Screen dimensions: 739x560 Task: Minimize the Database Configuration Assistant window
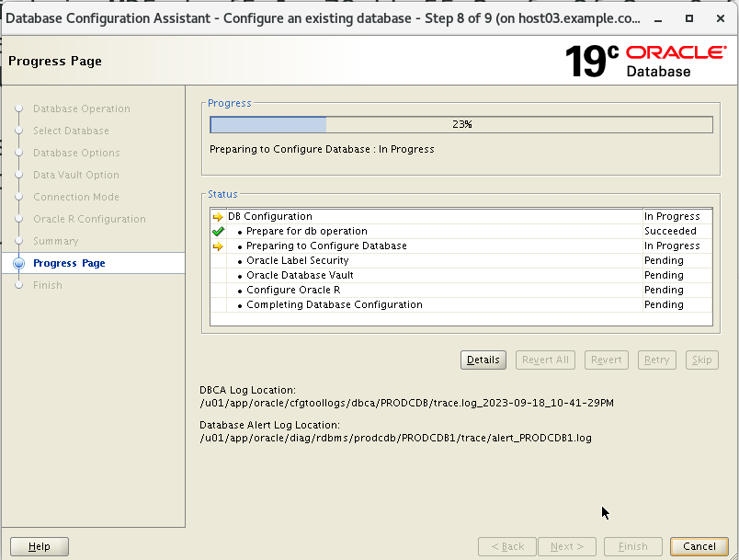pyautogui.click(x=658, y=19)
